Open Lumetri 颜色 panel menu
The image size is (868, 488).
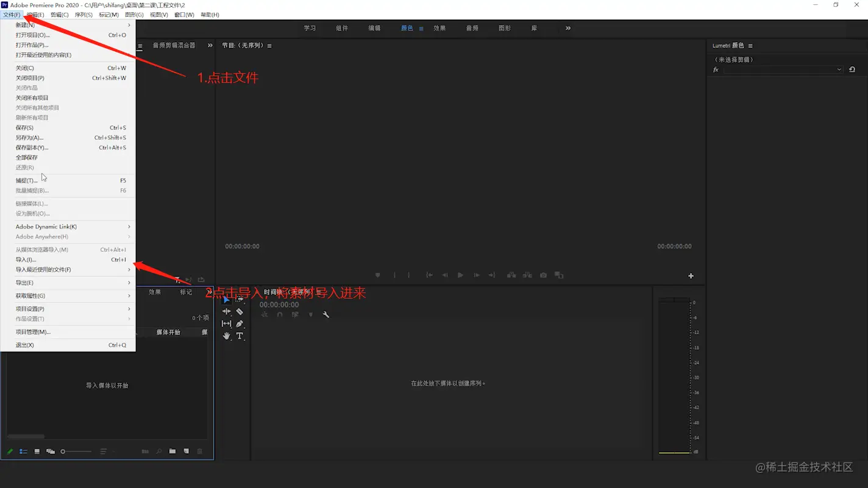coord(750,46)
